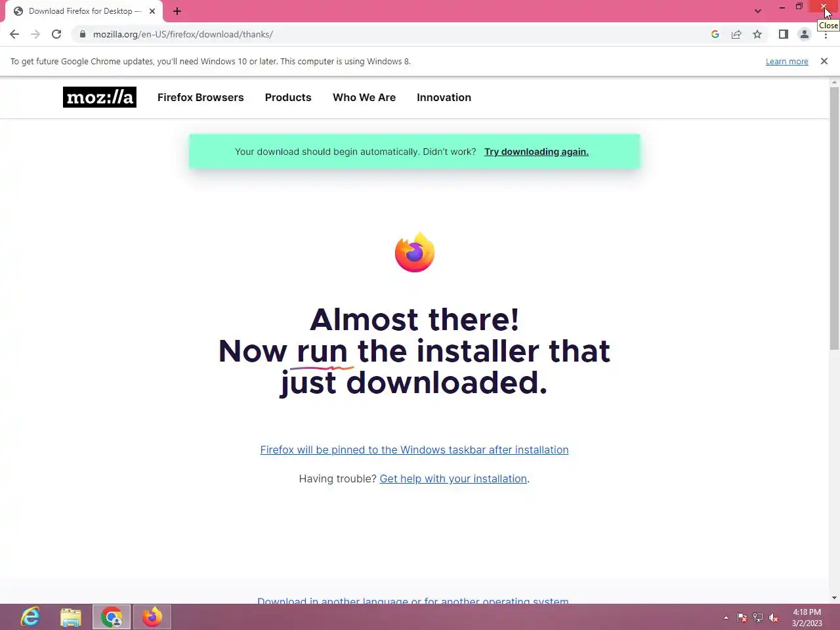Open File Explorer from the taskbar

coord(71,617)
